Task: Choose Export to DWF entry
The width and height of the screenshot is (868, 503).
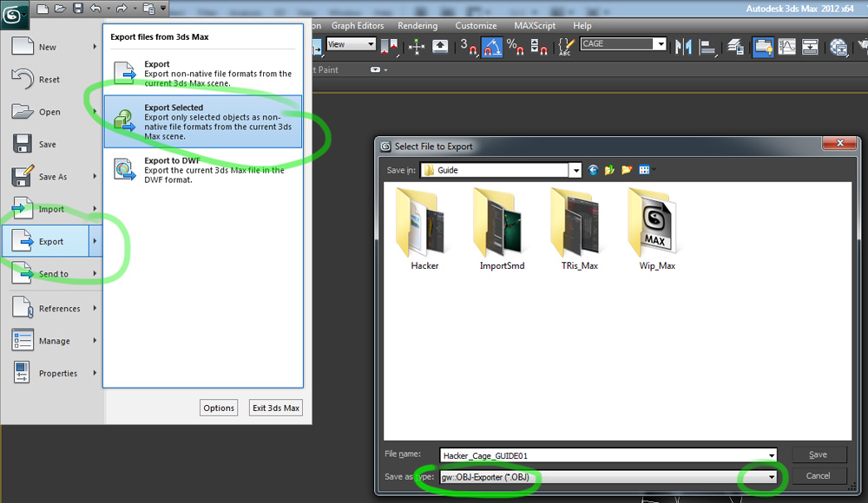Action: [202, 169]
